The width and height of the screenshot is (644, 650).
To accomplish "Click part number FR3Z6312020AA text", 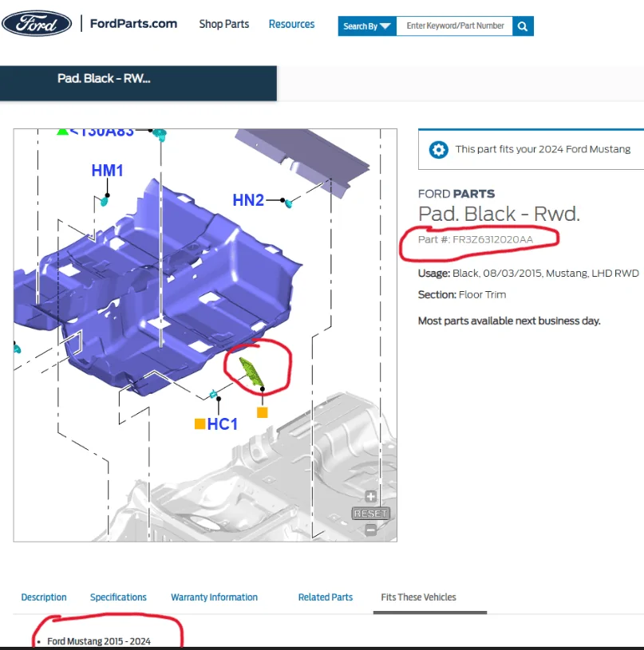I will pos(492,239).
